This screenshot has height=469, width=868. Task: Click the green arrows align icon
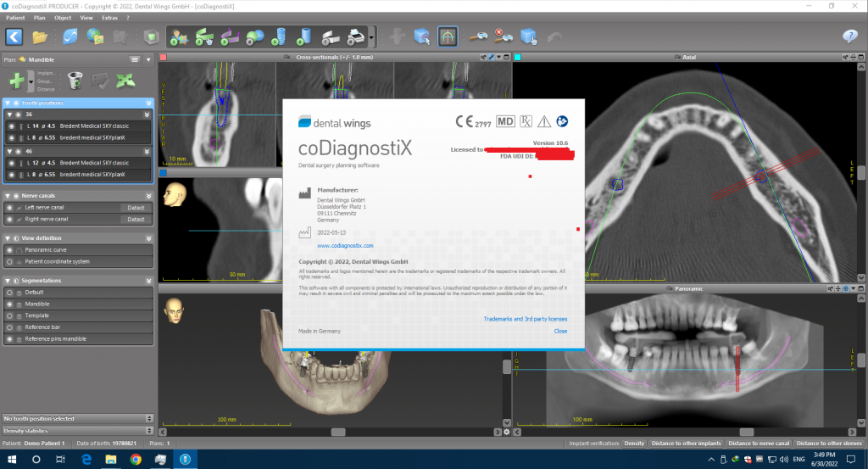[x=125, y=81]
